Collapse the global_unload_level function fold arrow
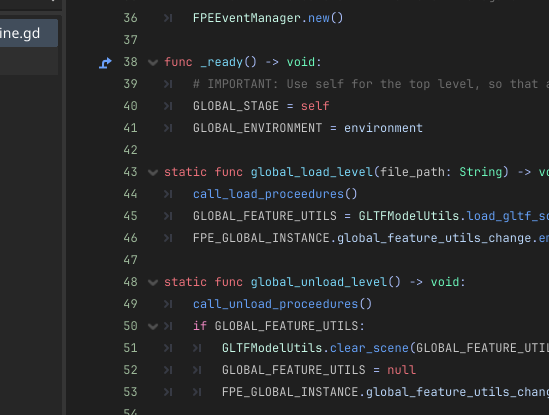The width and height of the screenshot is (549, 415). click(153, 283)
